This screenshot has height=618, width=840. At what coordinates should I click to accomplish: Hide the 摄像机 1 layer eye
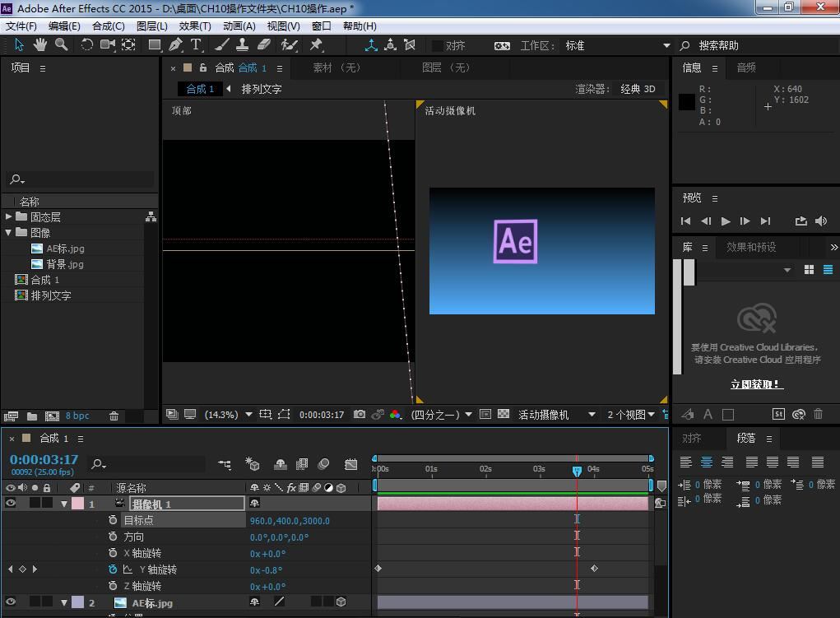click(10, 503)
